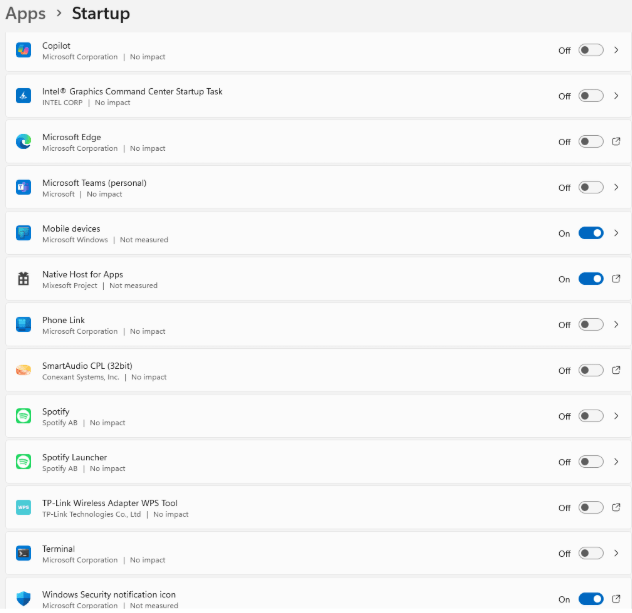The image size is (632, 613).
Task: Click the Terminal app icon
Action: [24, 553]
